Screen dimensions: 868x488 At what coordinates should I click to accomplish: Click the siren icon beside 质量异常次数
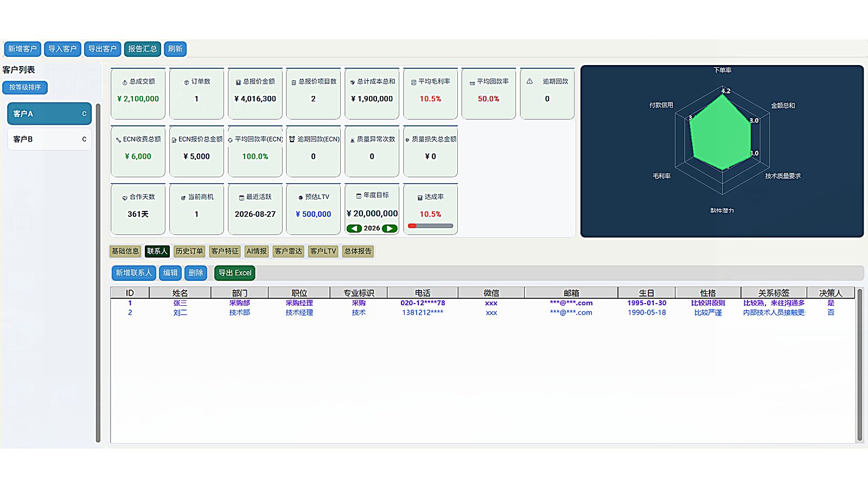[x=352, y=140]
